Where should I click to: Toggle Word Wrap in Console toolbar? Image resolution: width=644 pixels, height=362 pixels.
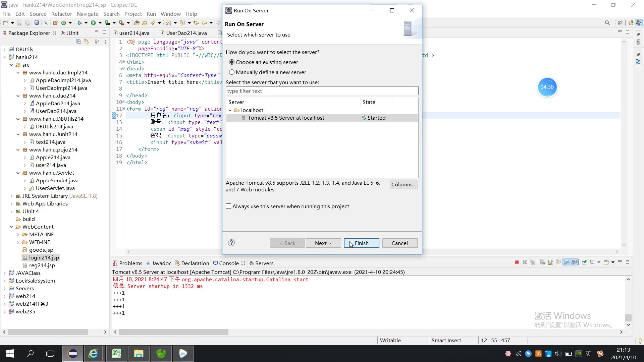pos(558,262)
